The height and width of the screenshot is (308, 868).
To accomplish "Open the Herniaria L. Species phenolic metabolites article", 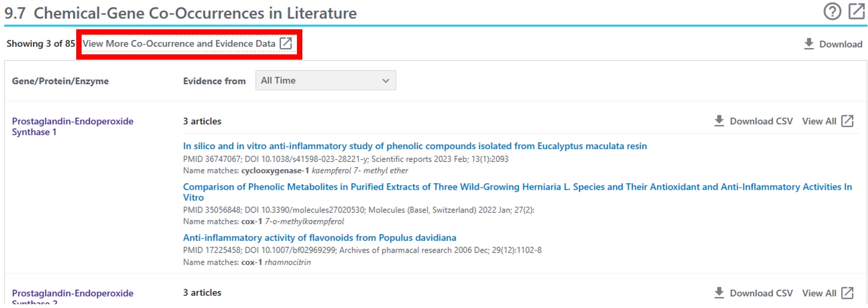I will coord(517,192).
